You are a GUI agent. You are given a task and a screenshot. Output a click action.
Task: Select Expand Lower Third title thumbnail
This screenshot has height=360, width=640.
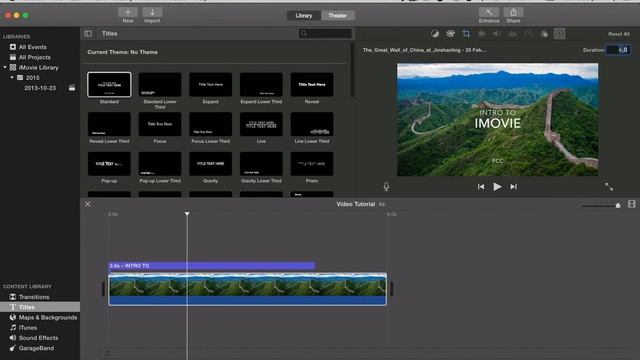pos(261,84)
